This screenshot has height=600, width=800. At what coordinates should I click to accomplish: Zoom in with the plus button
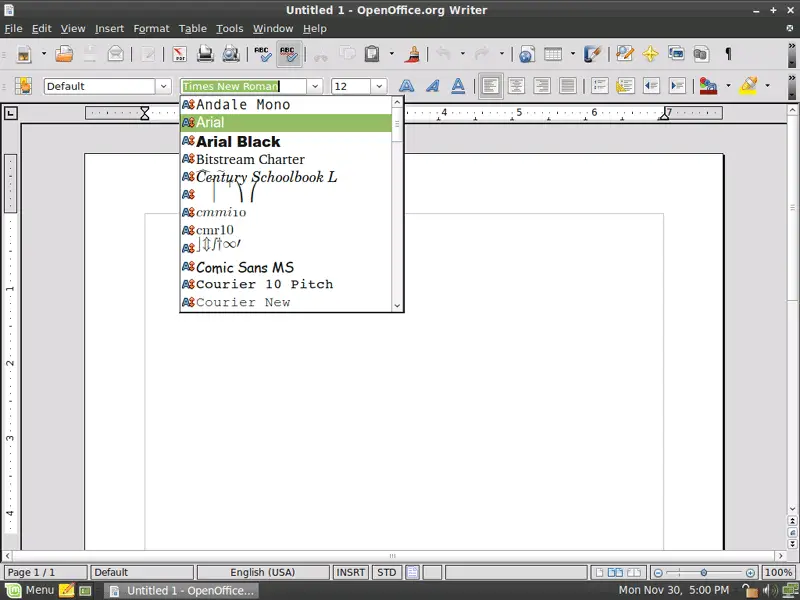pyautogui.click(x=750, y=573)
